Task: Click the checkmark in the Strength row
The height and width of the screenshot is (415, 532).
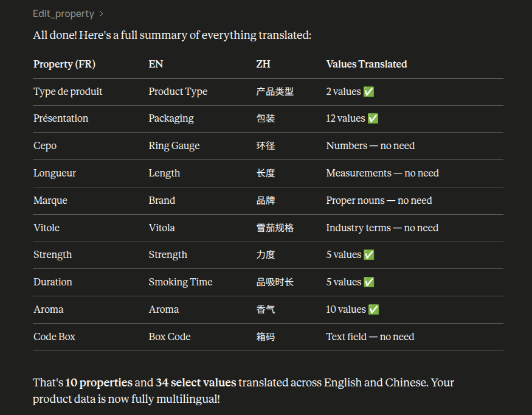Action: [x=368, y=255]
